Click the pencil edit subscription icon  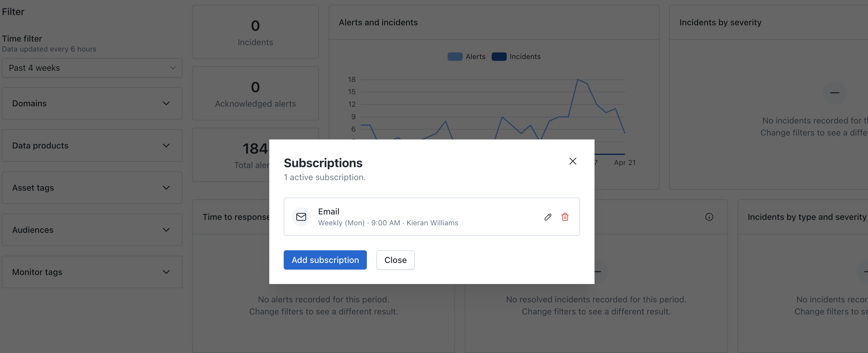tap(548, 217)
